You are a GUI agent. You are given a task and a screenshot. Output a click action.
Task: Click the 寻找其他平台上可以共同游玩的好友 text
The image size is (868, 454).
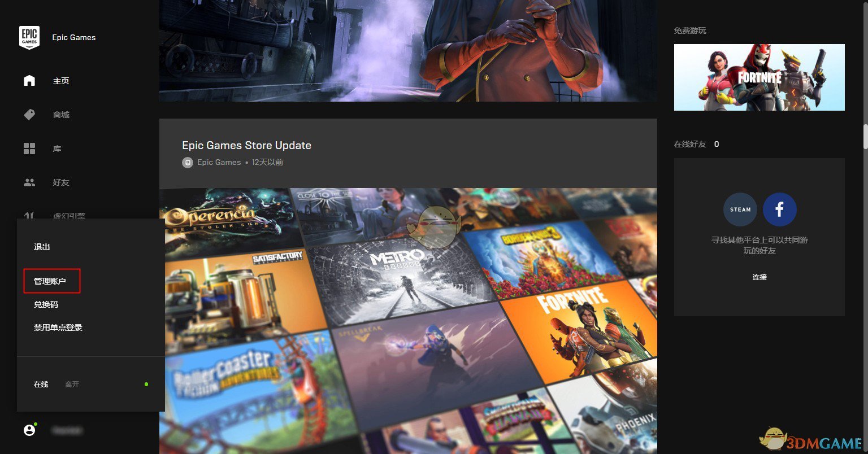[x=759, y=245]
